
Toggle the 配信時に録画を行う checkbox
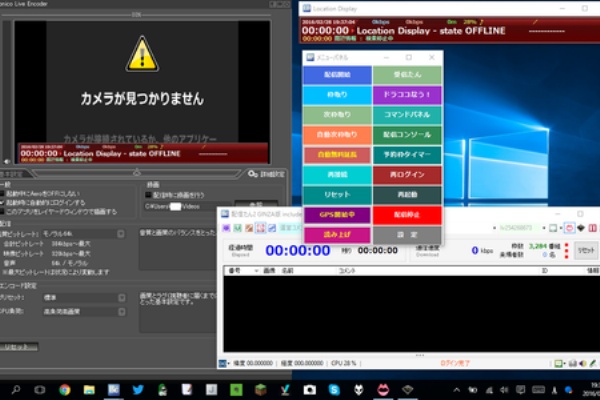point(148,195)
